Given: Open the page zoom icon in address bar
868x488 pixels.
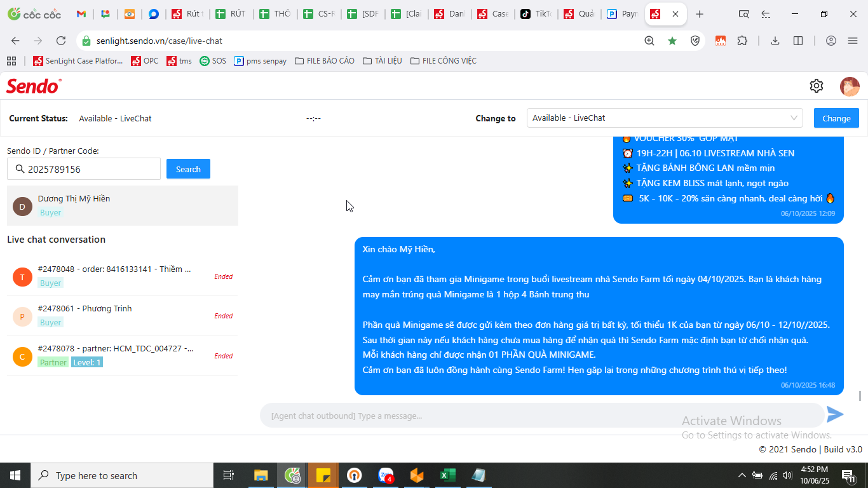Looking at the screenshot, I should coord(649,41).
